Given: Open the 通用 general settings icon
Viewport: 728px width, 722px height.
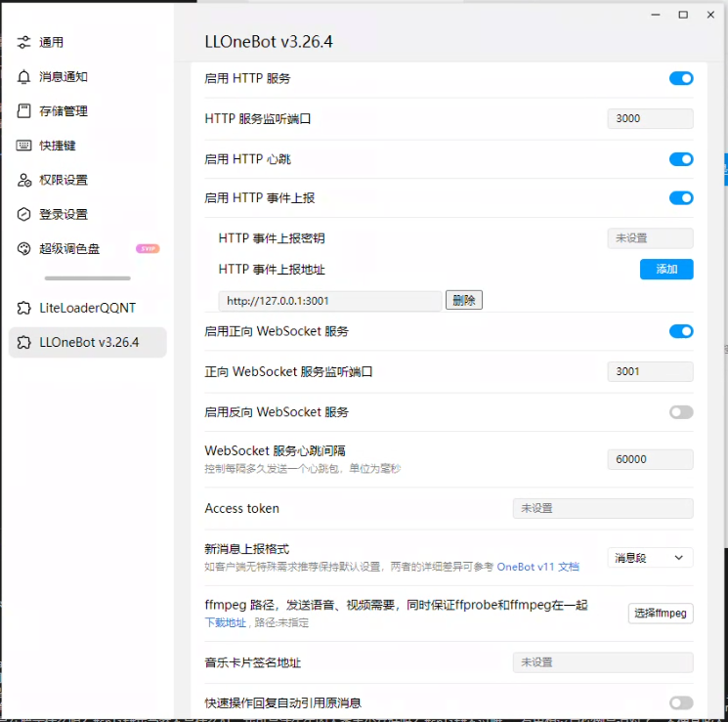Looking at the screenshot, I should pyautogui.click(x=23, y=42).
